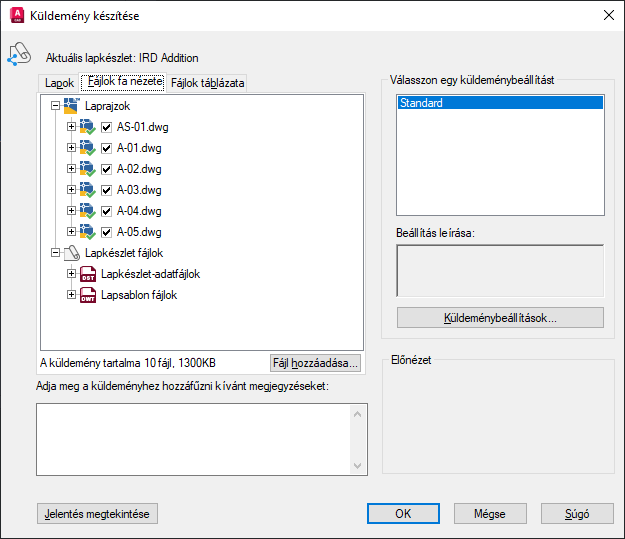Click scroll down arrow in notes box
Screen dimensions: 625x539
tap(358, 466)
